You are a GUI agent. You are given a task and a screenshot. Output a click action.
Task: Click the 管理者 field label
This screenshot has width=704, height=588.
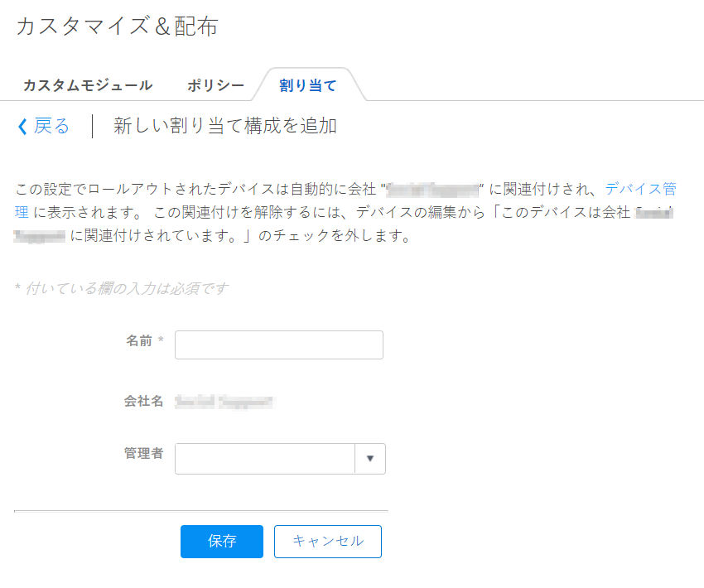click(x=143, y=453)
